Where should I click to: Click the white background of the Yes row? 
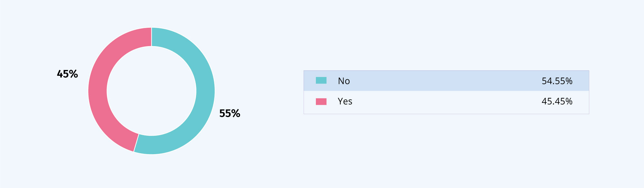[x=446, y=102]
